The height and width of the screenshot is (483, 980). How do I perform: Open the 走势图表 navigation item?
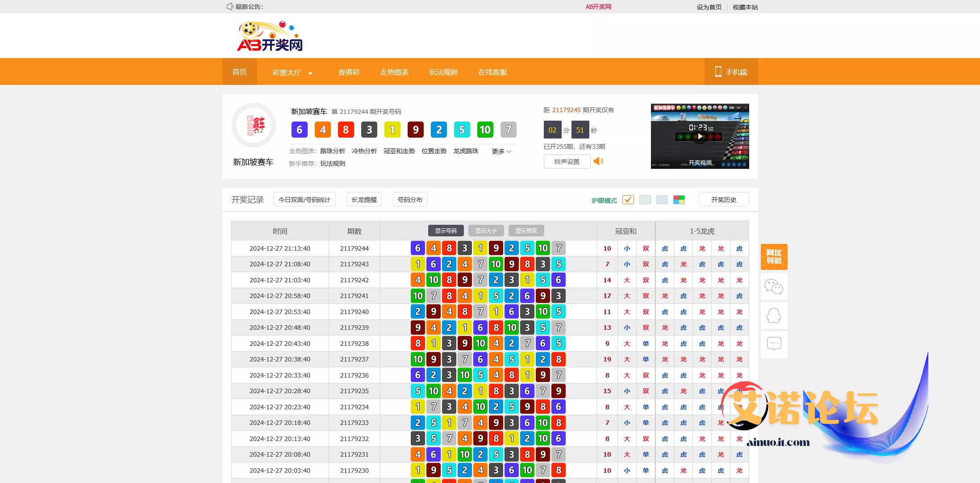click(x=394, y=72)
